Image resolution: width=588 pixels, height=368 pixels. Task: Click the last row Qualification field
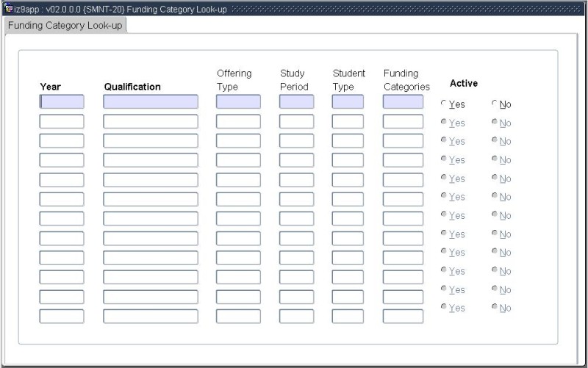(x=151, y=317)
